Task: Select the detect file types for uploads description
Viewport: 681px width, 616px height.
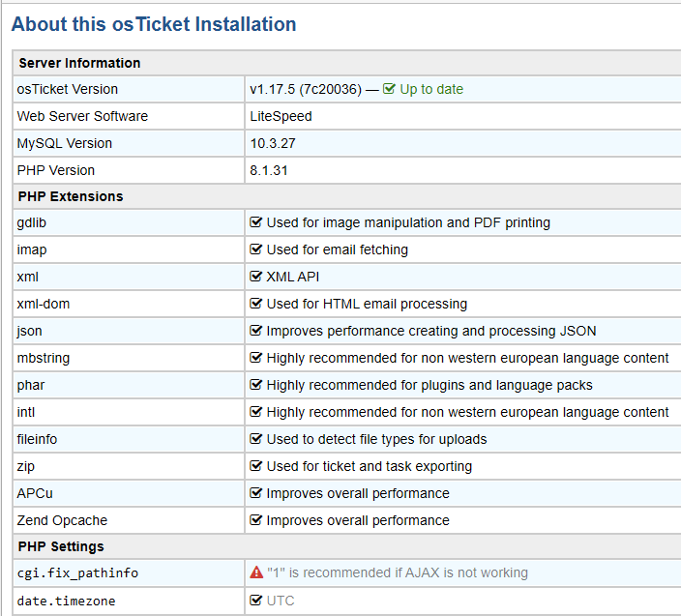Action: point(376,439)
